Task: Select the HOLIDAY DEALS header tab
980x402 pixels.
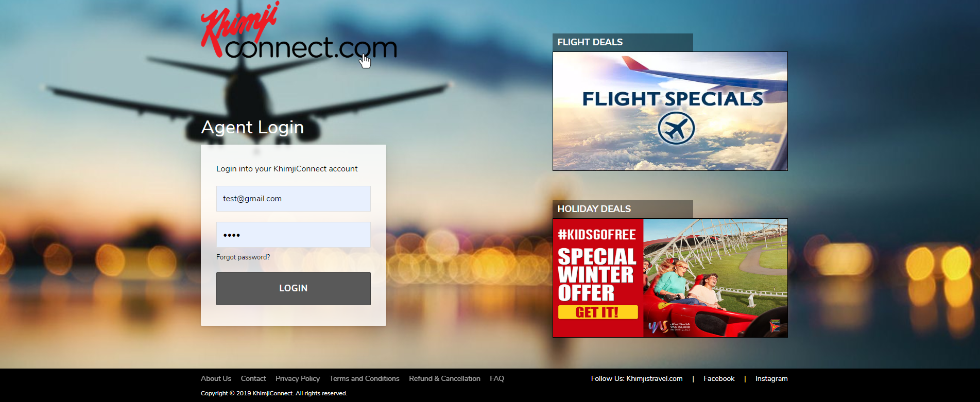Action: [x=623, y=209]
